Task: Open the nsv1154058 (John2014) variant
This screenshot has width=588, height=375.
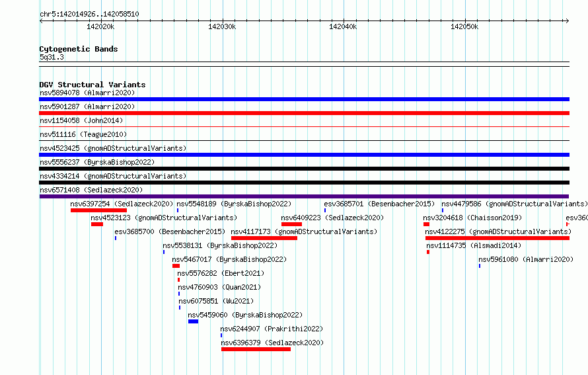Action: click(81, 120)
